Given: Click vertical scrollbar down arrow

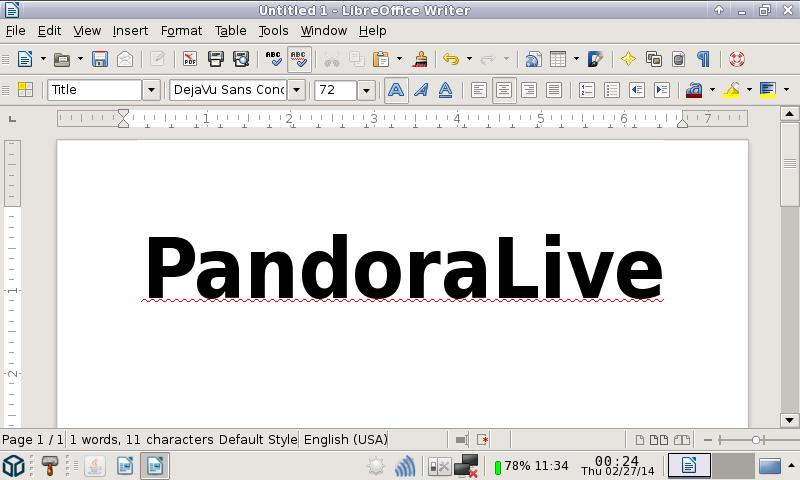Looking at the screenshot, I should (x=789, y=421).
